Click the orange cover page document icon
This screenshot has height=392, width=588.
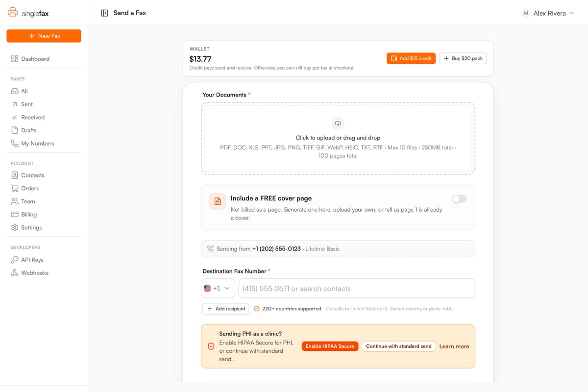pyautogui.click(x=218, y=201)
